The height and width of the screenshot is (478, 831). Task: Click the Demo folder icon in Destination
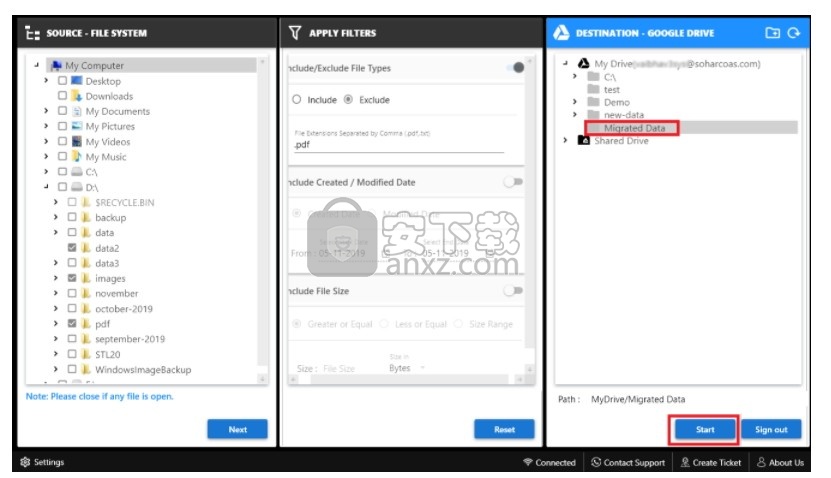594,102
